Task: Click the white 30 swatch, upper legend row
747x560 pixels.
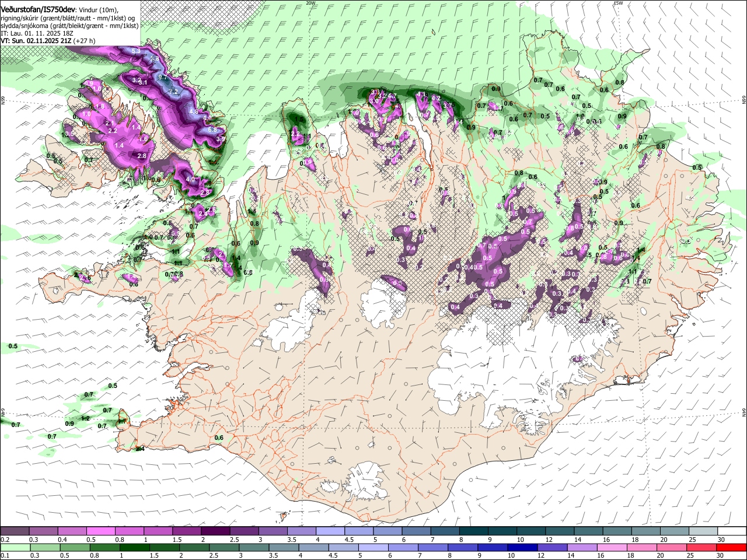Action: (732, 531)
